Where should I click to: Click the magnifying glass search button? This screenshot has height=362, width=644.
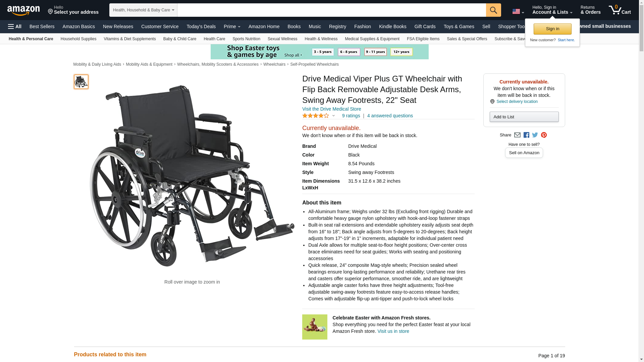(493, 10)
